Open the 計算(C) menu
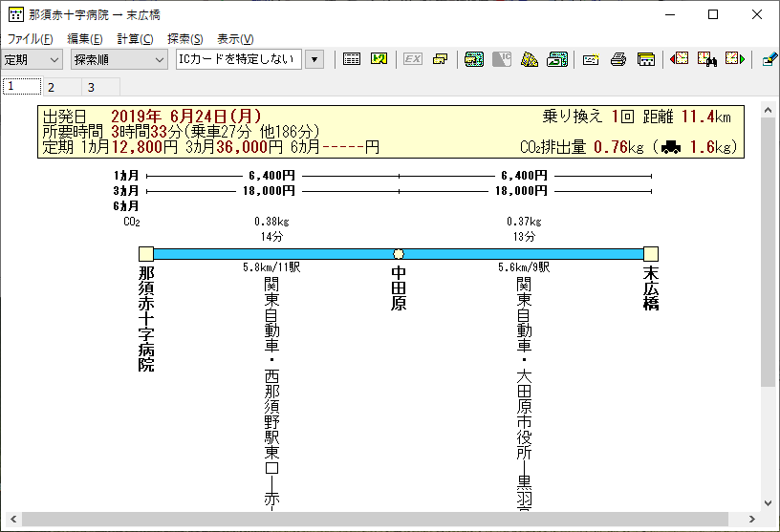Image resolution: width=780 pixels, height=532 pixels. (x=136, y=39)
